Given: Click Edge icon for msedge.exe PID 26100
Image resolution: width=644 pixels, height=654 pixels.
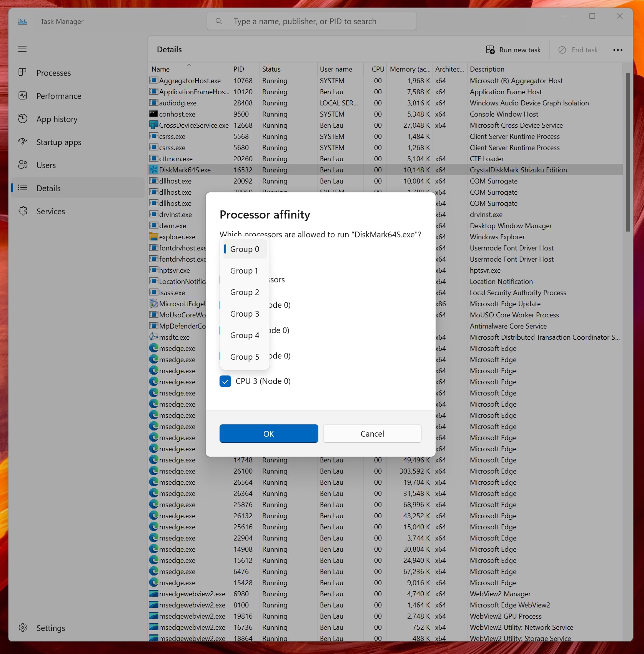Looking at the screenshot, I should [154, 471].
